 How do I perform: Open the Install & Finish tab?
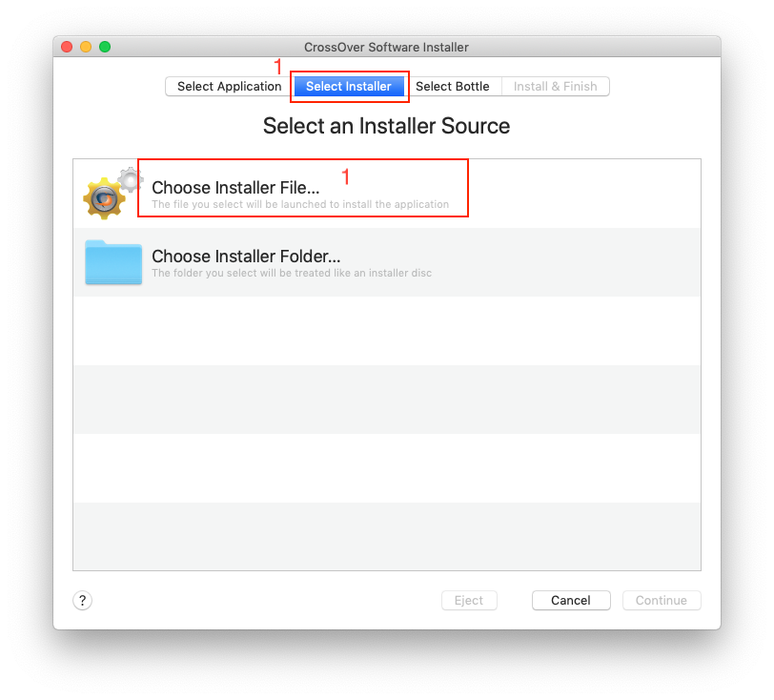point(555,87)
